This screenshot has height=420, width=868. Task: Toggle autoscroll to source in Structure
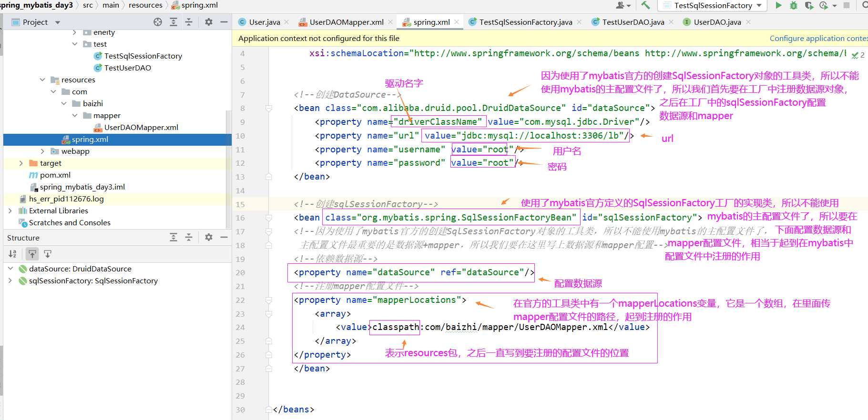point(32,254)
